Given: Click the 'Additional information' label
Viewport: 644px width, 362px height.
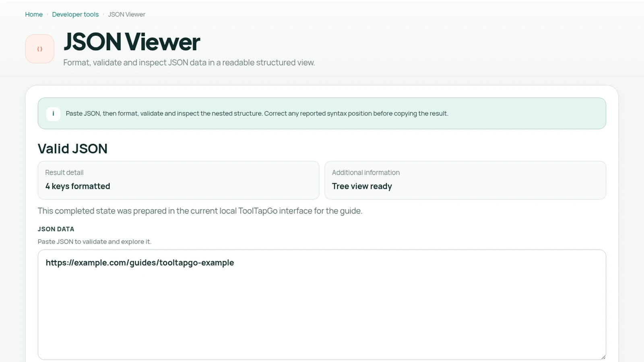Looking at the screenshot, I should click(366, 173).
